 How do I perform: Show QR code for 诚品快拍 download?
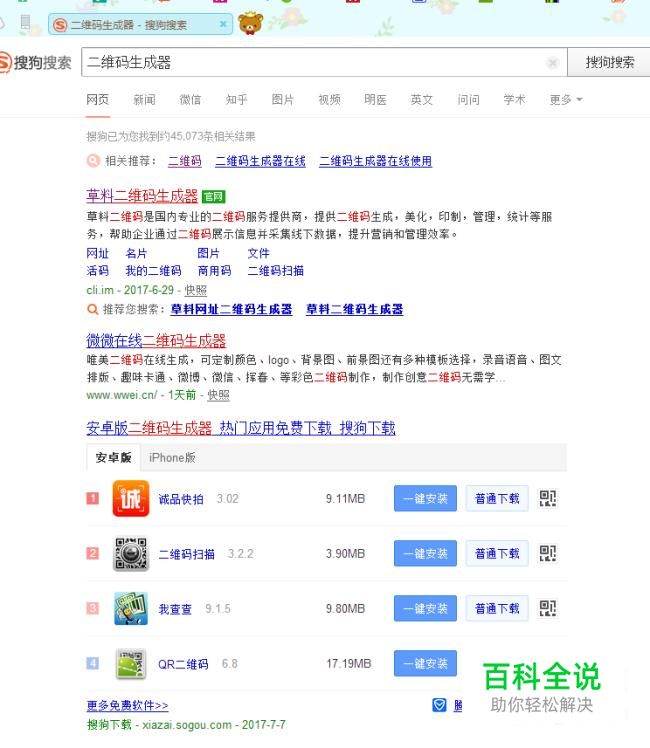coord(547,499)
